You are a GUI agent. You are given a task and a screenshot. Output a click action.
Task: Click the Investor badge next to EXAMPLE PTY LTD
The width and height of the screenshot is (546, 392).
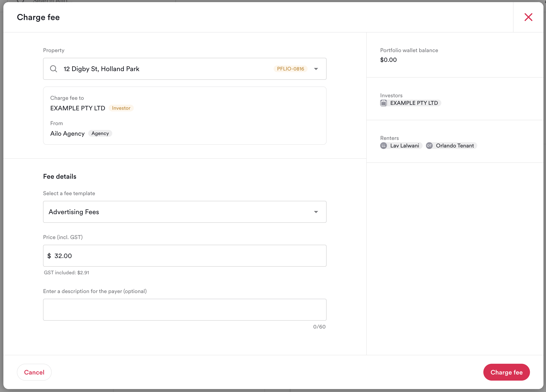tap(121, 108)
